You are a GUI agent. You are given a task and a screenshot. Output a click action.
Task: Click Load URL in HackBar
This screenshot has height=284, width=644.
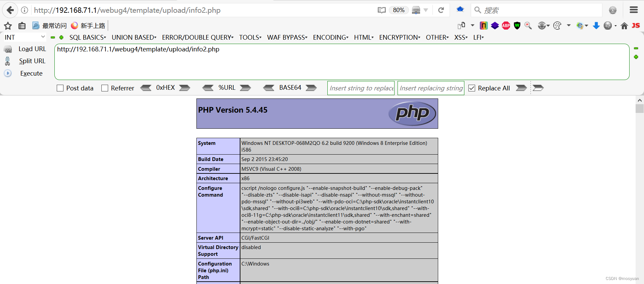click(x=32, y=49)
